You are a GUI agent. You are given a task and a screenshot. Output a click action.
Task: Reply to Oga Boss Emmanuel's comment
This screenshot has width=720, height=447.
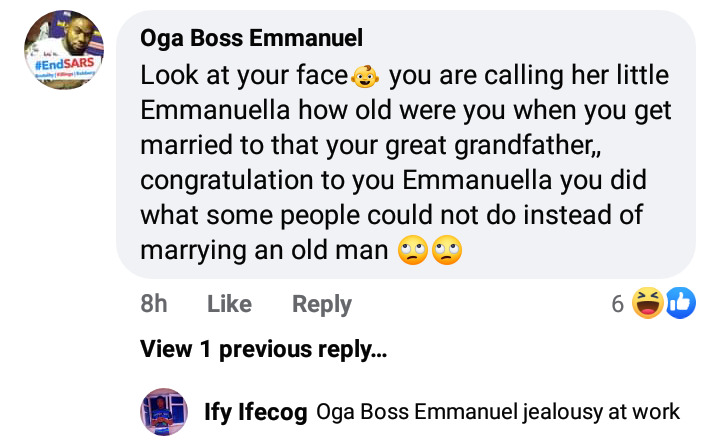321,304
